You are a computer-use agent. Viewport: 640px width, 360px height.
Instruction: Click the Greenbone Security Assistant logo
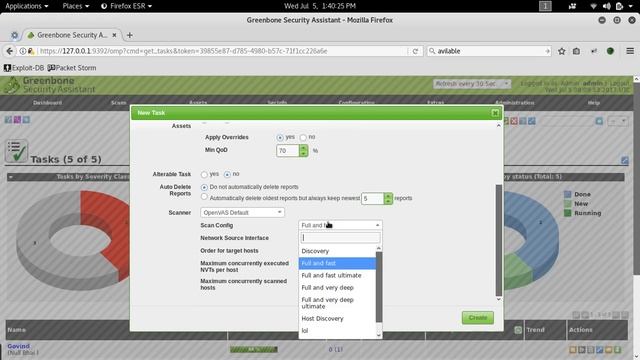coord(50,85)
